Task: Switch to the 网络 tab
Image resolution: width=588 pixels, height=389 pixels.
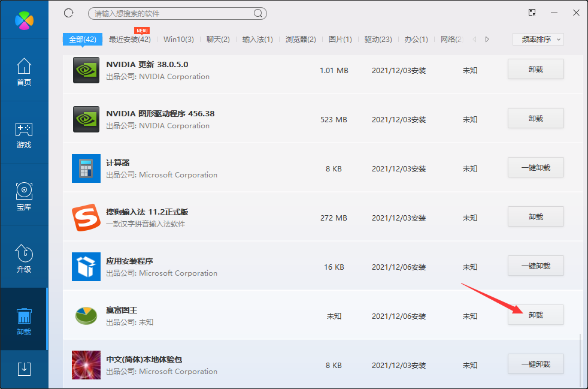Action: (x=452, y=40)
